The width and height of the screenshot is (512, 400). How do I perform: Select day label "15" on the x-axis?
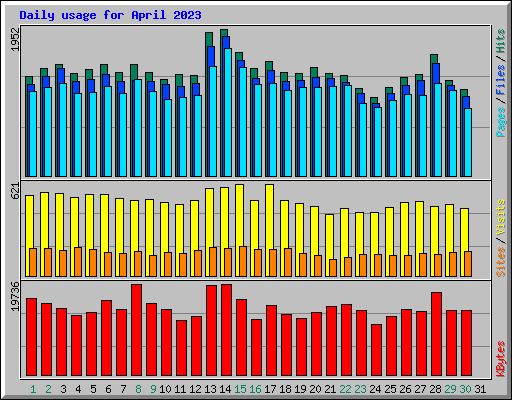point(240,389)
